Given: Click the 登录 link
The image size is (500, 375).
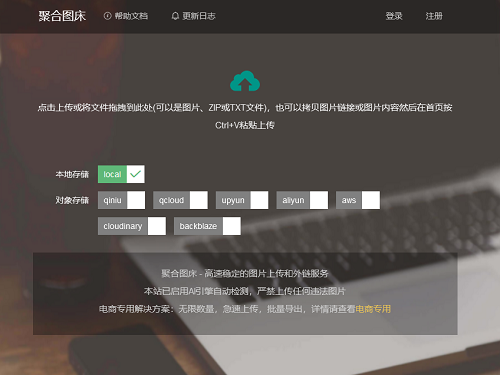Looking at the screenshot, I should pyautogui.click(x=394, y=16).
